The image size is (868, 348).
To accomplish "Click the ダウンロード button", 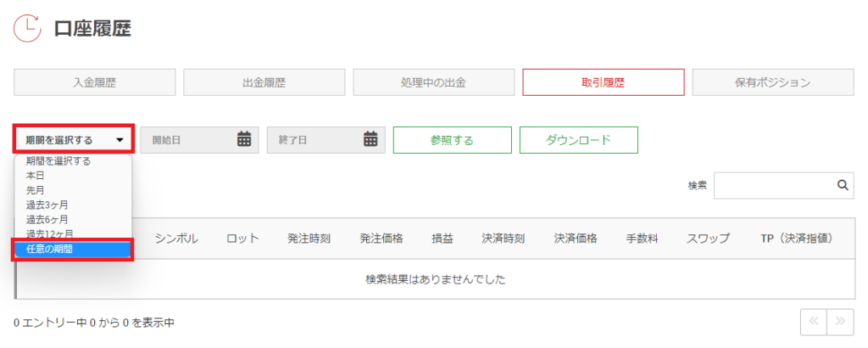I will [578, 140].
